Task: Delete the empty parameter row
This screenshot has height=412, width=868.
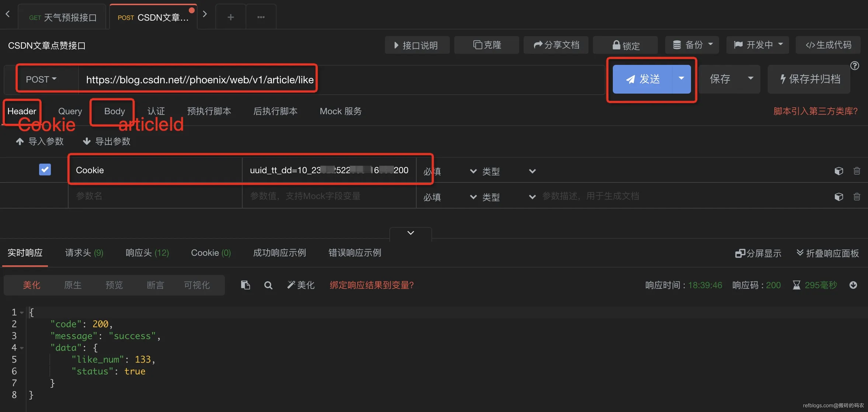Action: (857, 197)
